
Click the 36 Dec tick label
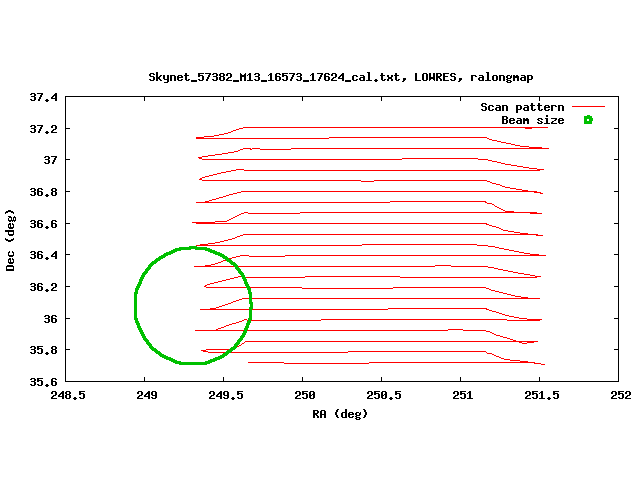51,319
